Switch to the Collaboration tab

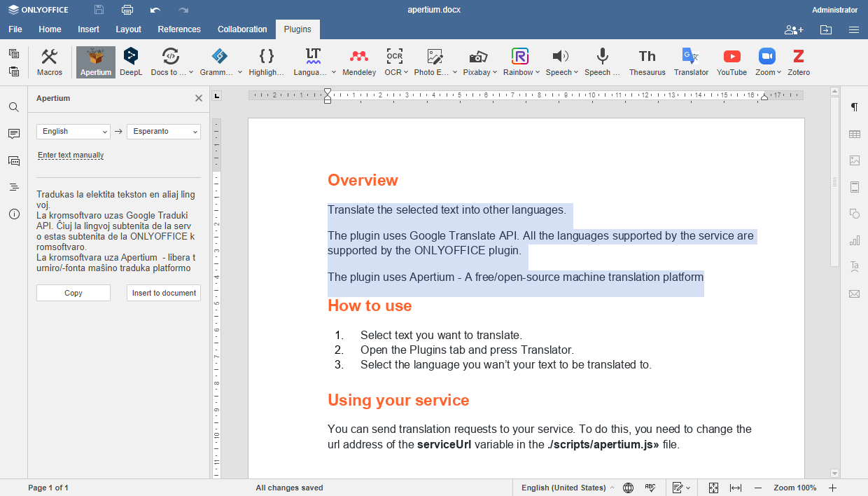tap(242, 29)
